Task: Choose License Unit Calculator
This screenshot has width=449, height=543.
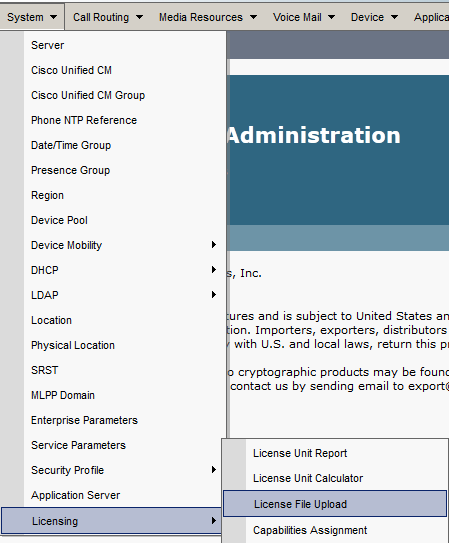Action: [308, 478]
